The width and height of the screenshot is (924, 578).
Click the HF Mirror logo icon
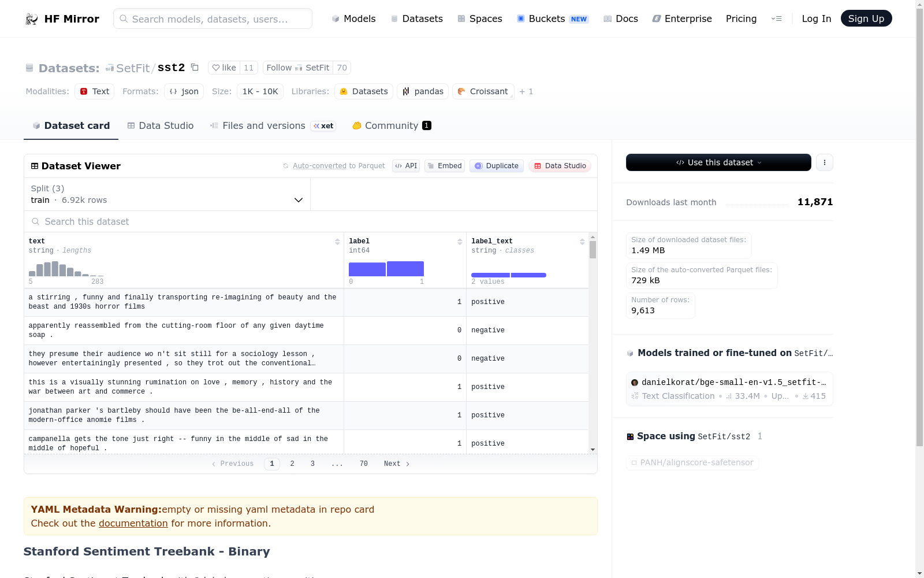click(32, 19)
